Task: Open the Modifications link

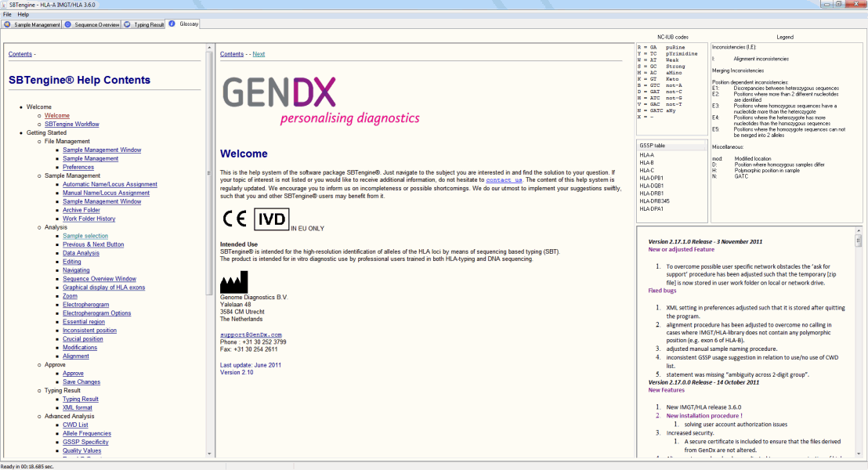Action: coord(80,348)
